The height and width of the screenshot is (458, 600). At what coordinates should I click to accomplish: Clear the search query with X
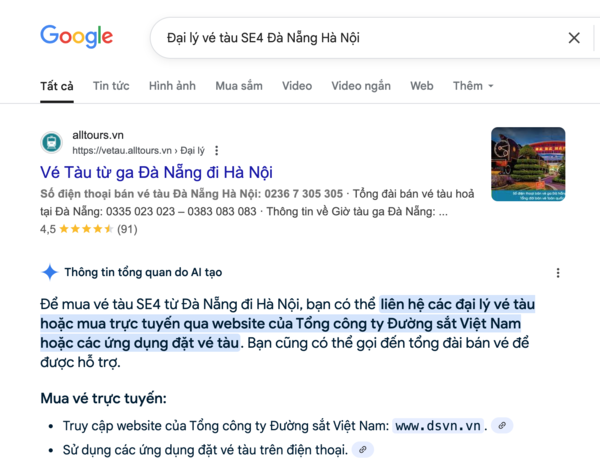[x=574, y=38]
